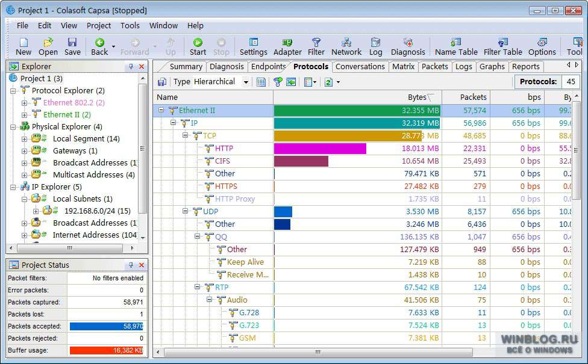Expand Ethernet 802.2 in Explorer tree

pos(24,103)
